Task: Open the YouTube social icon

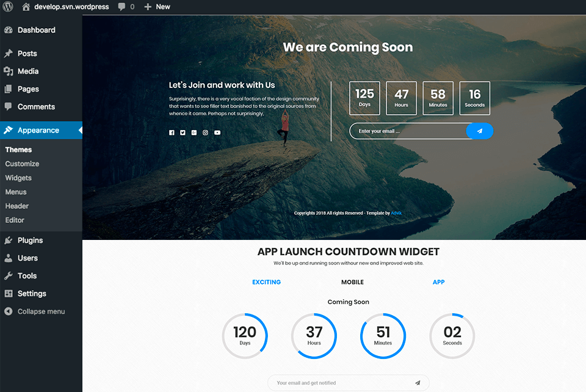Action: 217,132
